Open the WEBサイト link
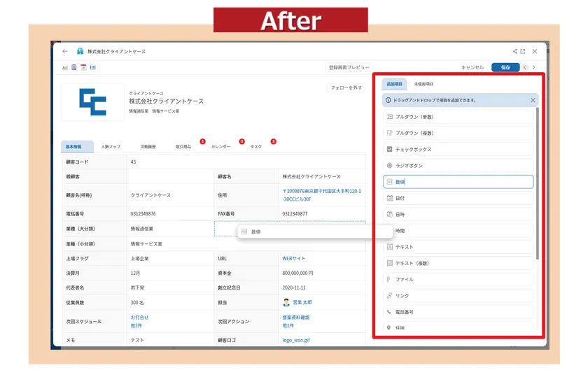The width and height of the screenshot is (588, 377). 293,259
